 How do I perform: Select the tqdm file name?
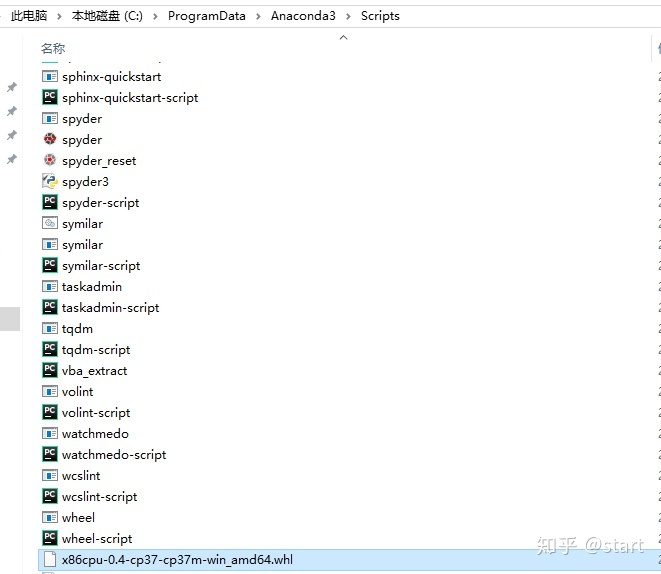tap(77, 329)
